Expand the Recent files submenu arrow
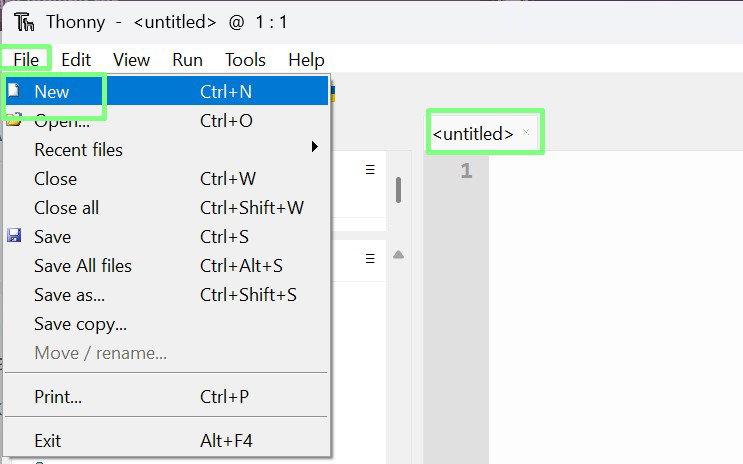This screenshot has width=743, height=464. click(x=315, y=146)
